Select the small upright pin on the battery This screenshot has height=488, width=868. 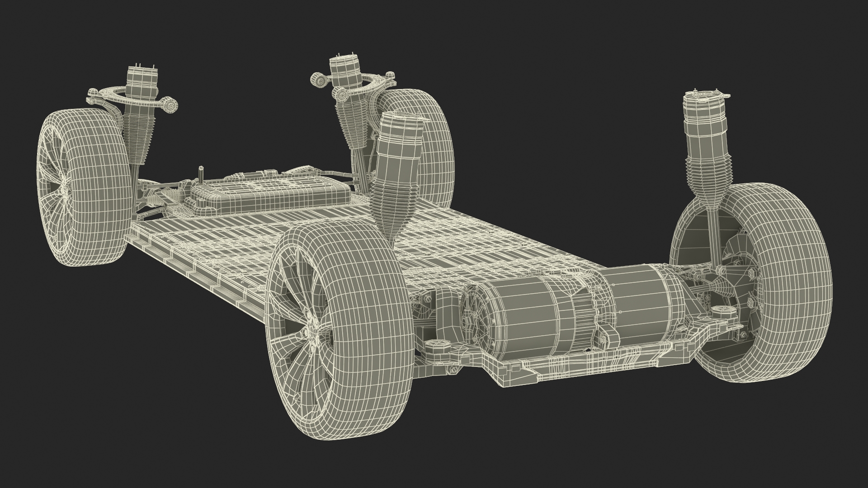tap(202, 175)
